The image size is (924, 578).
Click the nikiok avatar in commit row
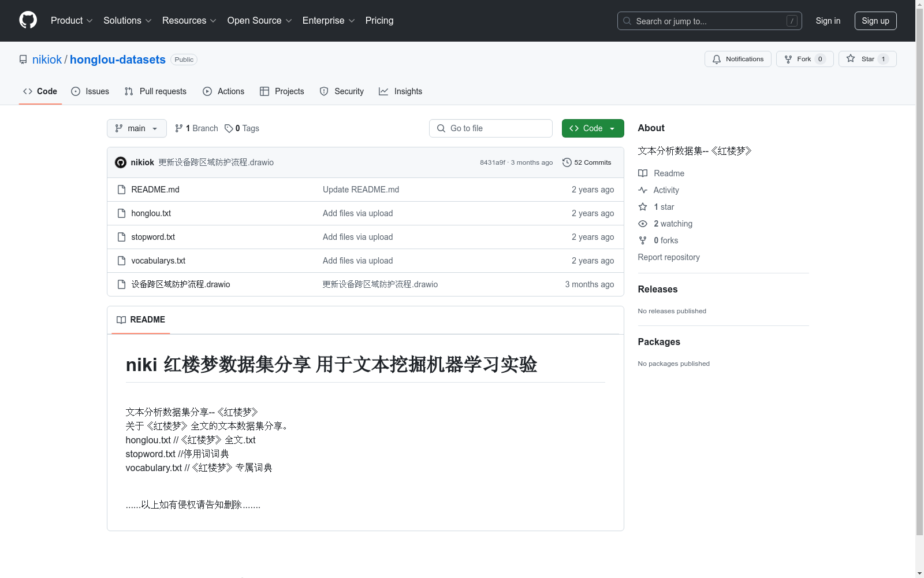pos(121,162)
